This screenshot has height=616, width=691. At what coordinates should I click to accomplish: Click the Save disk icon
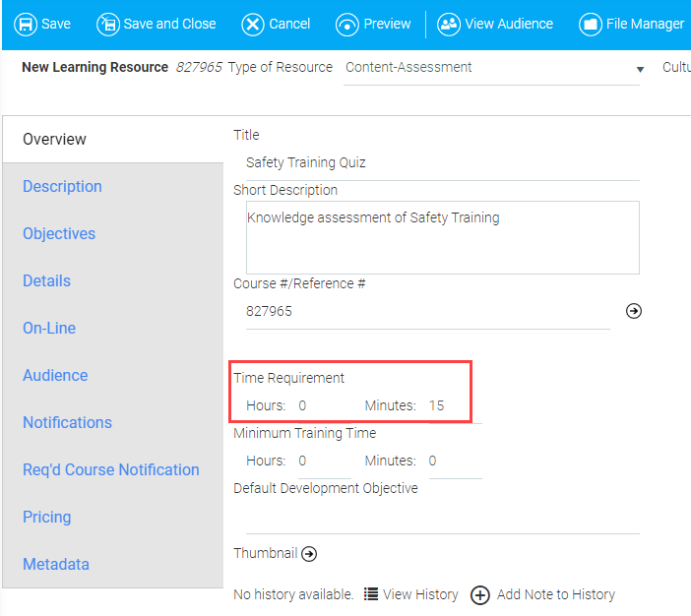tap(26, 25)
